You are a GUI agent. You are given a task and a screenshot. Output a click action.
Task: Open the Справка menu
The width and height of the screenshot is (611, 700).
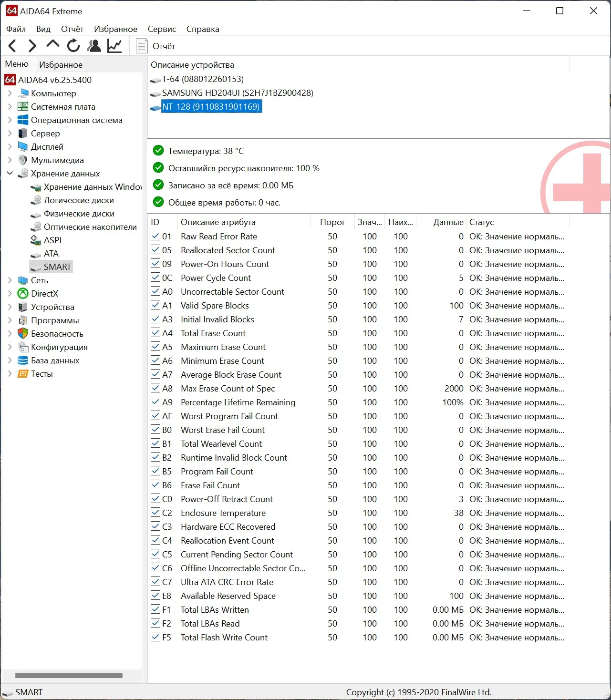tap(203, 29)
